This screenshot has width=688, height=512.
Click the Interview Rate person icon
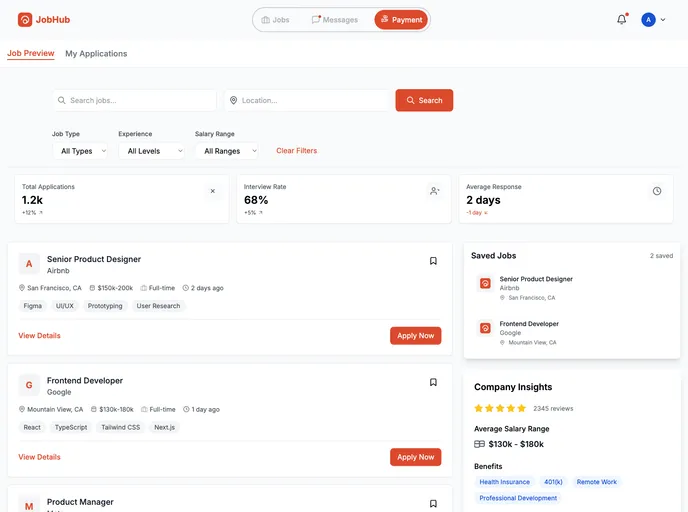click(434, 191)
